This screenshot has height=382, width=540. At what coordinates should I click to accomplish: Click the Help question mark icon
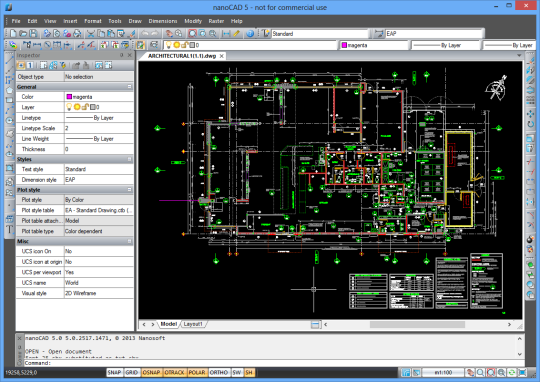250,33
